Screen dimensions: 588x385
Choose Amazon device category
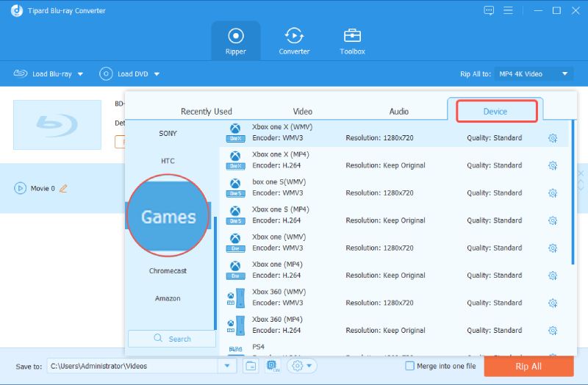(168, 298)
